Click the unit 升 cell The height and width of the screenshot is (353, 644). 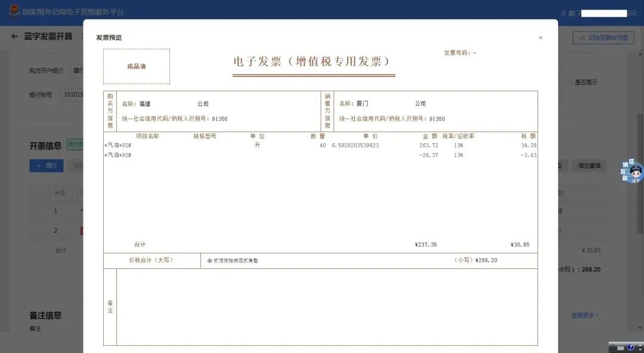[257, 145]
